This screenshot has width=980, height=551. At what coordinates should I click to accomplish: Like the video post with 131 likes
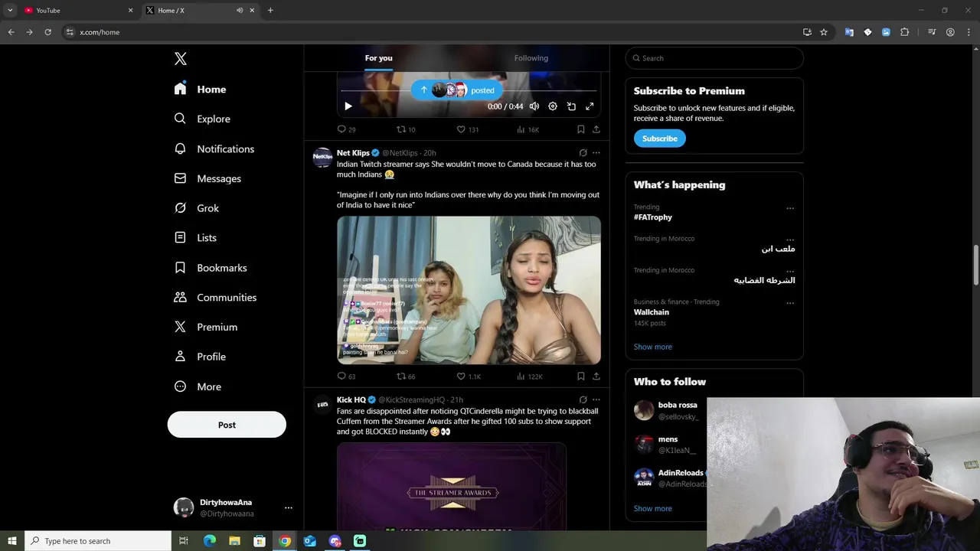pyautogui.click(x=468, y=129)
